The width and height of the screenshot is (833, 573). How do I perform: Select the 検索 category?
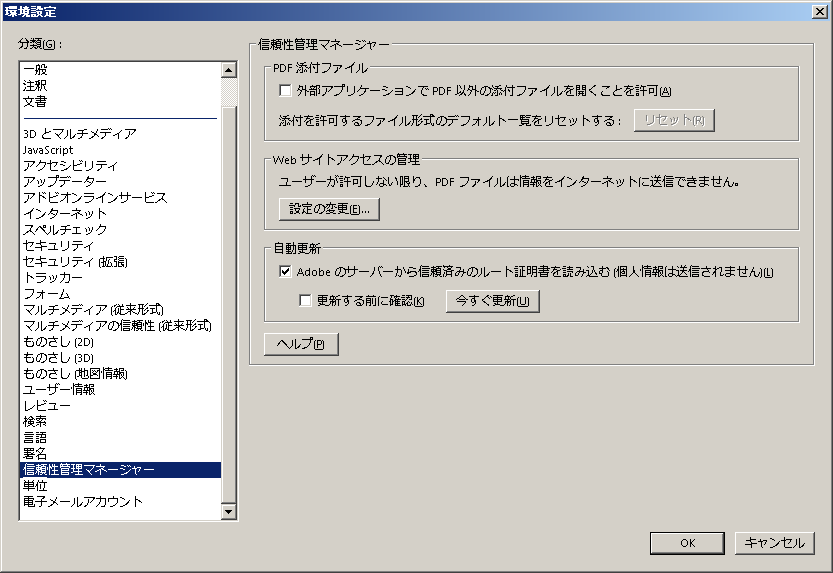pyautogui.click(x=121, y=422)
